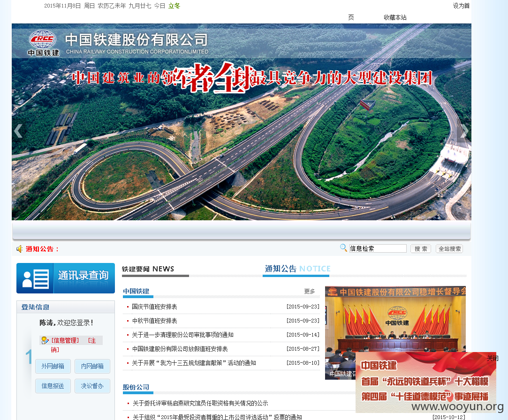Open 国庆节值班安排表 notice

tap(154, 307)
